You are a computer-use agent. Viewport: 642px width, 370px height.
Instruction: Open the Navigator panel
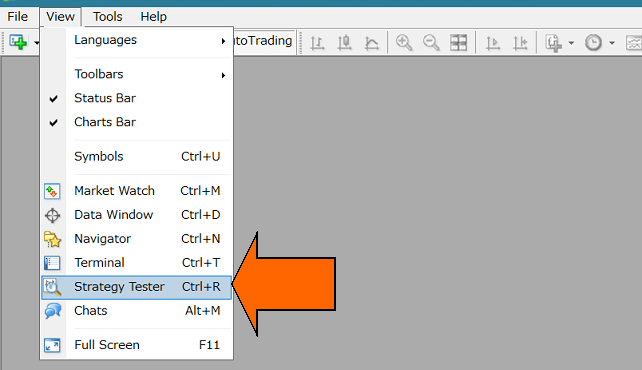[137, 239]
